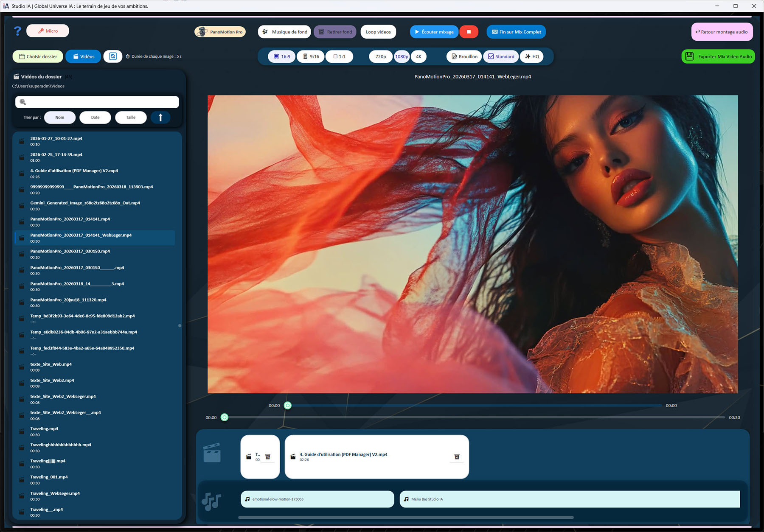Click the refresh folder icon button
This screenshot has width=764, height=532.
[113, 56]
